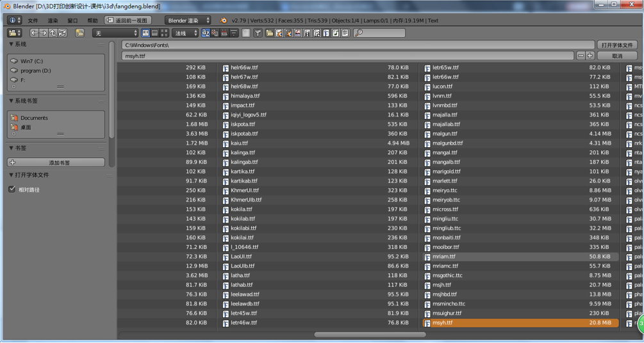
Task: Toggle folders filter icon
Action: tap(269, 33)
